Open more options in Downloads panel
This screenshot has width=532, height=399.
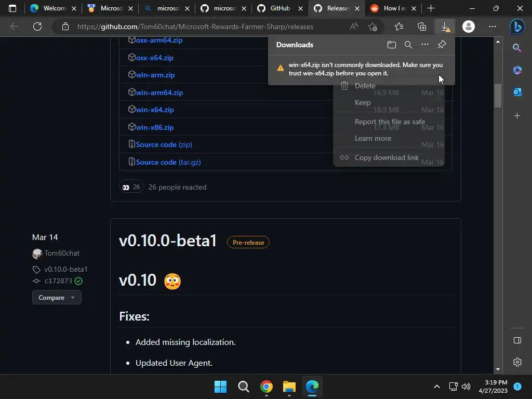[x=425, y=45]
